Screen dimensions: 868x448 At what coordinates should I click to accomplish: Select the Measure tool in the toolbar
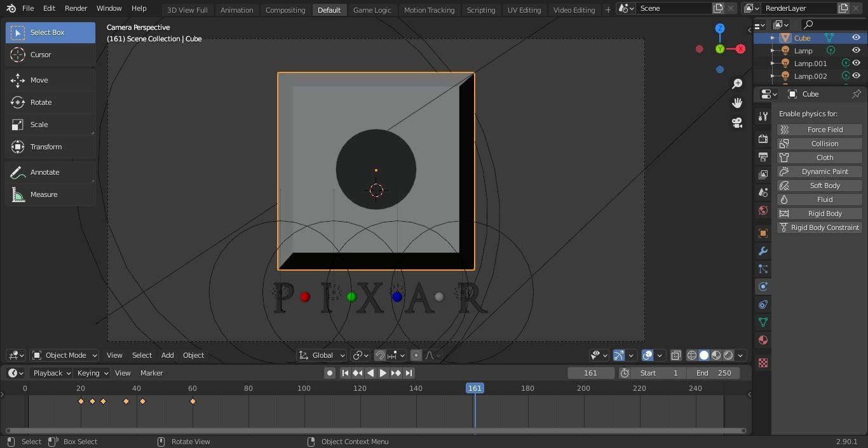coord(43,194)
